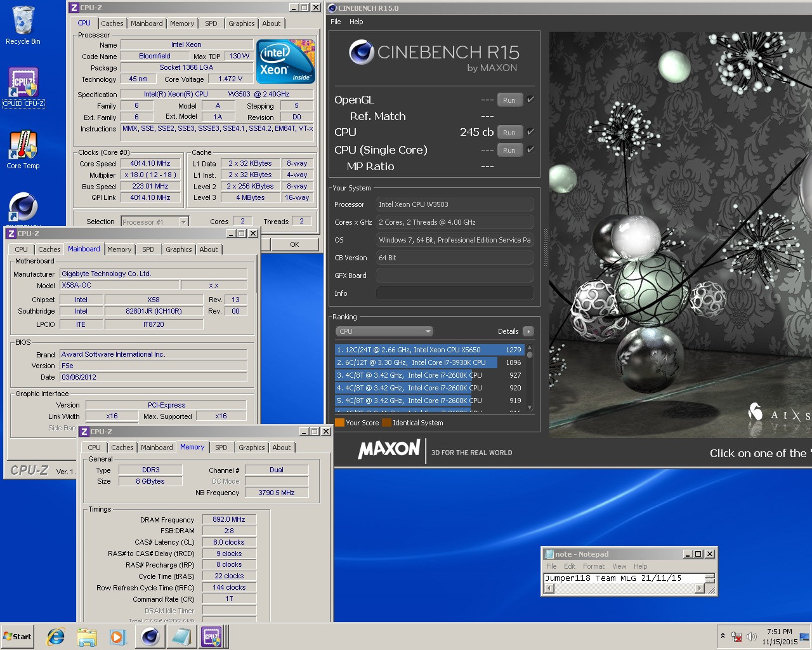The width and height of the screenshot is (812, 650).
Task: Click the Cinebench window title icon
Action: click(332, 8)
